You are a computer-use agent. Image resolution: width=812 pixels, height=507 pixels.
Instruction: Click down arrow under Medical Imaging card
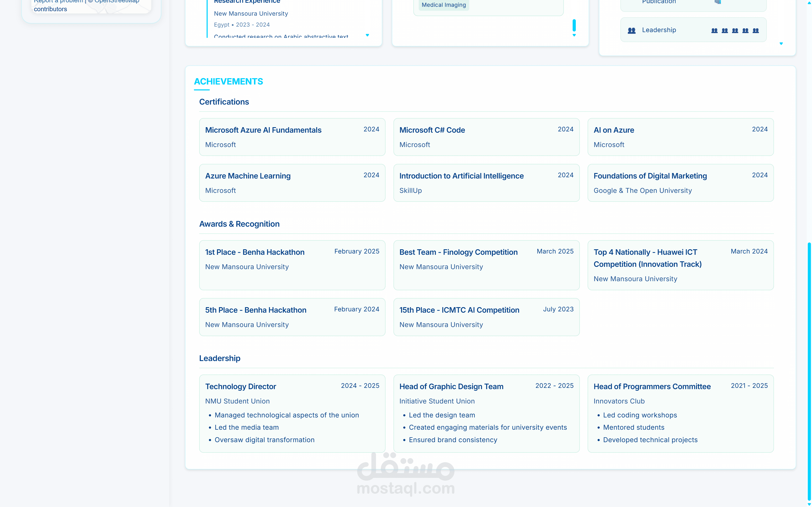(574, 35)
